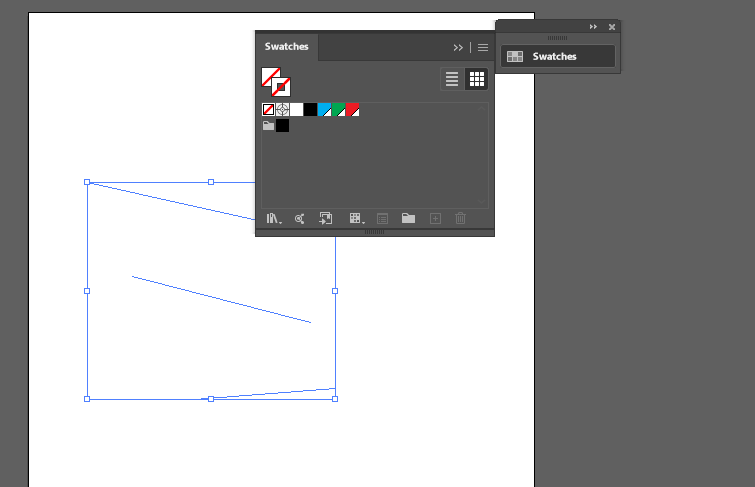Image resolution: width=755 pixels, height=487 pixels.
Task: Choose the cyan blue swatch
Action: click(325, 110)
